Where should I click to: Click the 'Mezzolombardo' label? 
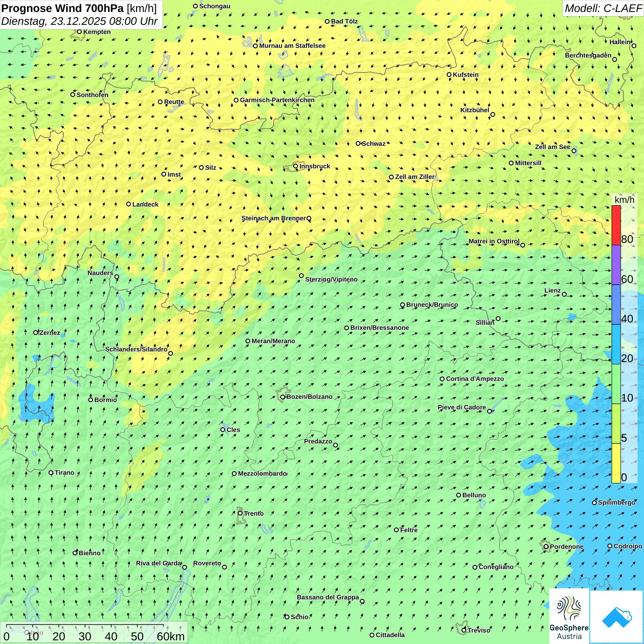262,473
